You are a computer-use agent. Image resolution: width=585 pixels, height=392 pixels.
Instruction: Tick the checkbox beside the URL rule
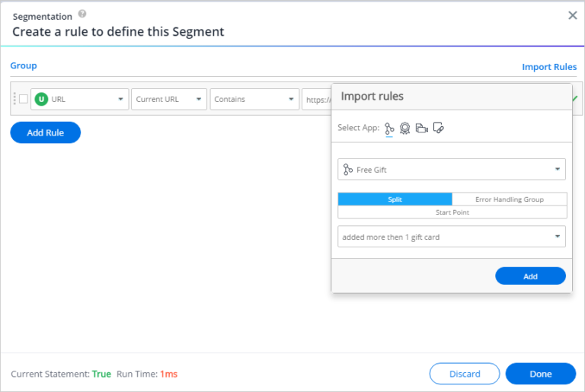click(24, 99)
